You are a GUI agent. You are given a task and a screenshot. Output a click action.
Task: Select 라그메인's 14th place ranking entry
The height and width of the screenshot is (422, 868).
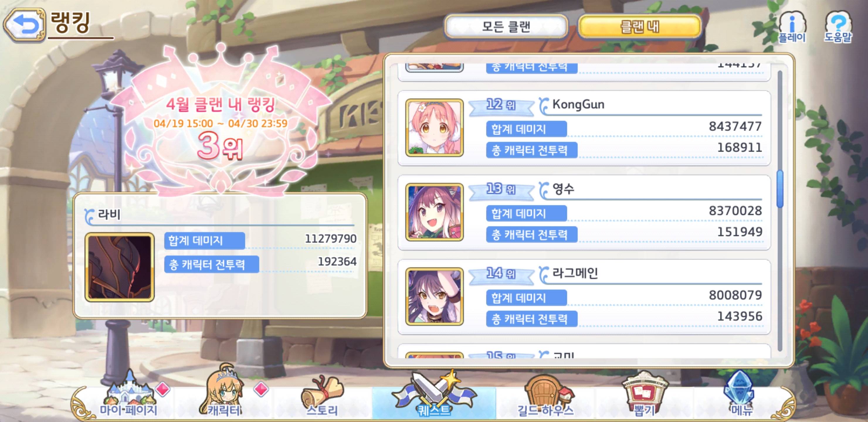584,297
